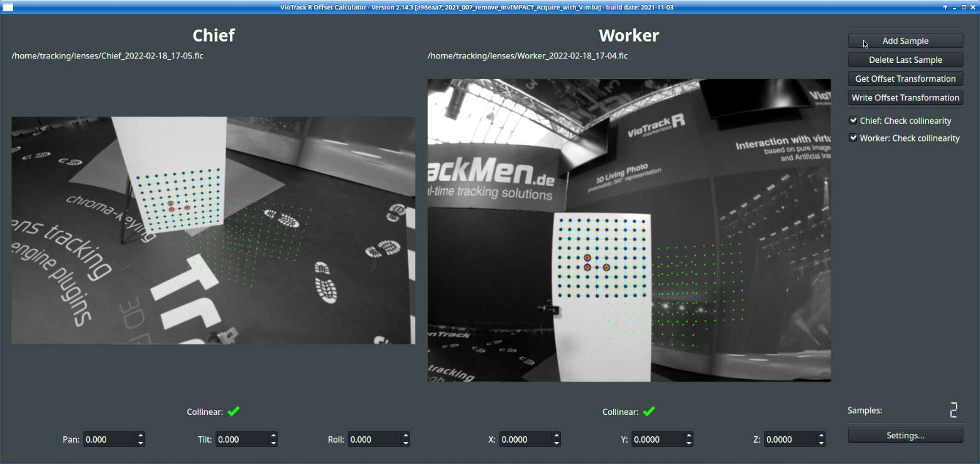Click the Samples counter display

[954, 411]
